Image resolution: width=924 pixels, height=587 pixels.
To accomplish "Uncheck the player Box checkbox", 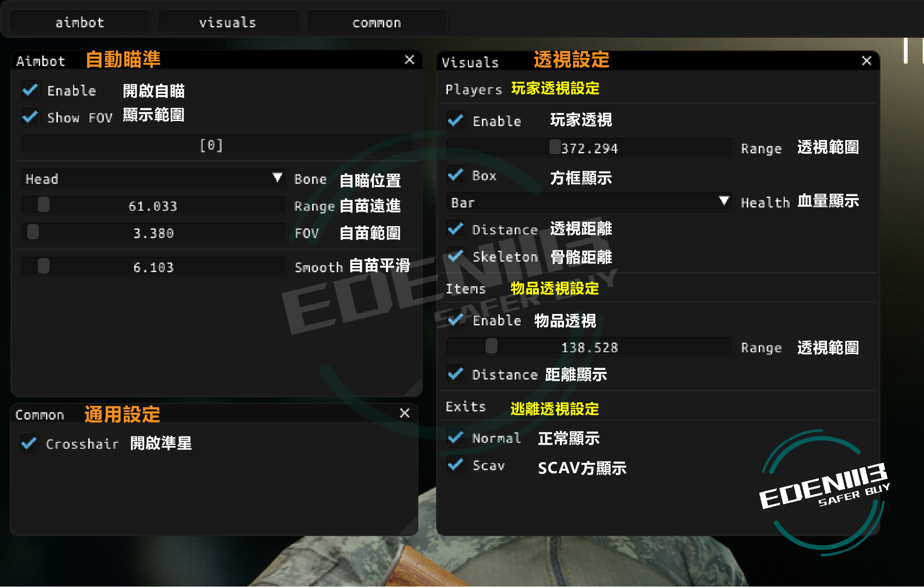I will [x=455, y=175].
